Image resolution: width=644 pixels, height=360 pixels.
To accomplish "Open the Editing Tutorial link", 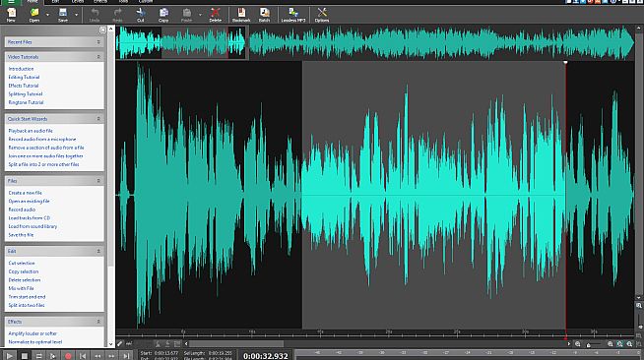I will coord(24,77).
